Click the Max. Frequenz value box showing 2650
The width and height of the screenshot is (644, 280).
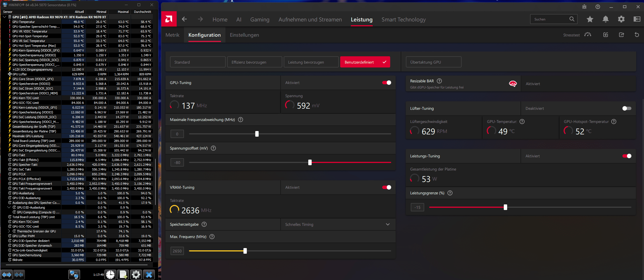[177, 251]
